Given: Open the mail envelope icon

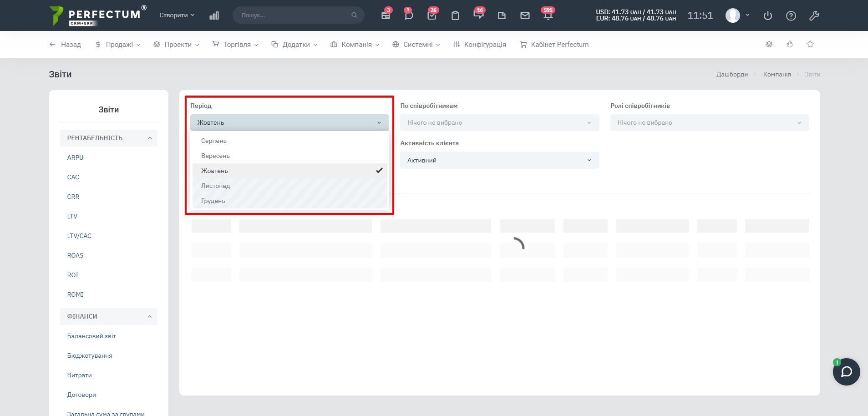Looking at the screenshot, I should [525, 15].
